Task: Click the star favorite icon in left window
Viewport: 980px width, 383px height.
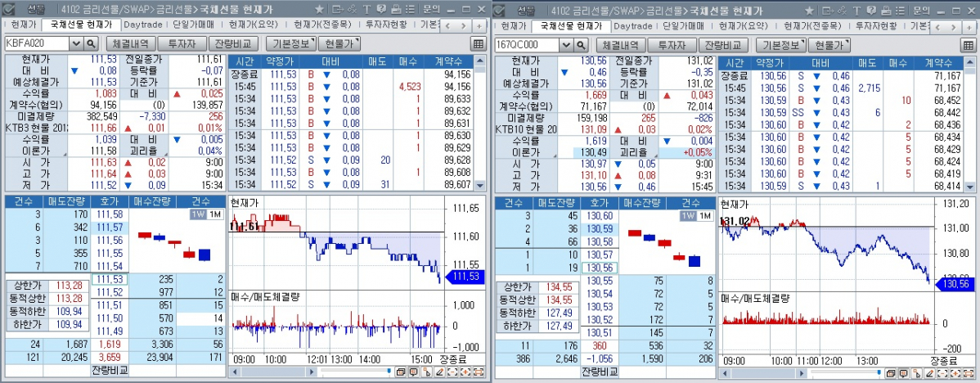Action: click(319, 9)
